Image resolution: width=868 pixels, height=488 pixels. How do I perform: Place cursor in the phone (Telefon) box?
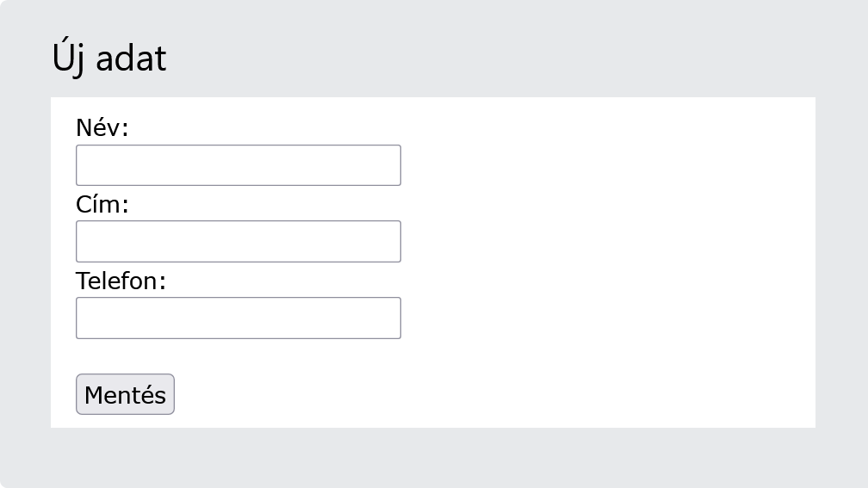(x=238, y=318)
